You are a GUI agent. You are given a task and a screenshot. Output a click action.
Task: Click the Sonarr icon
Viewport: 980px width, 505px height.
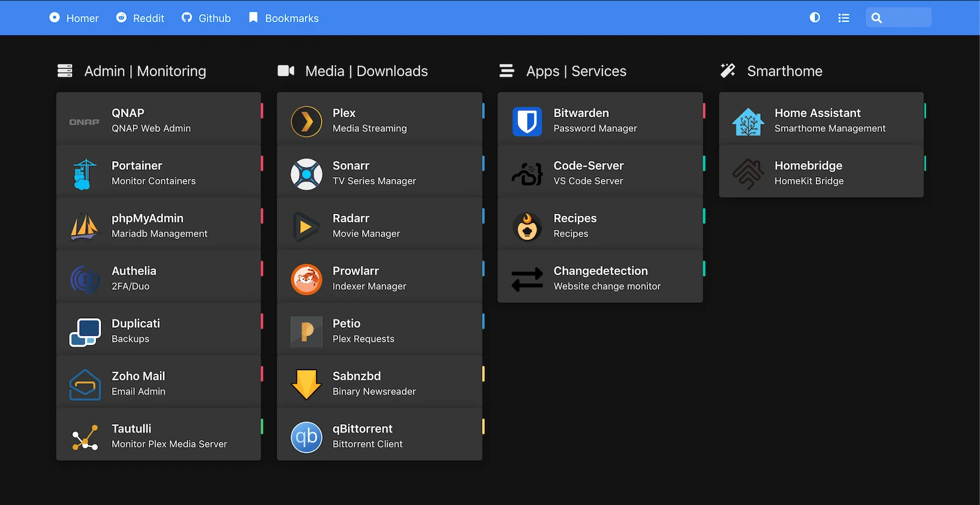coord(306,174)
